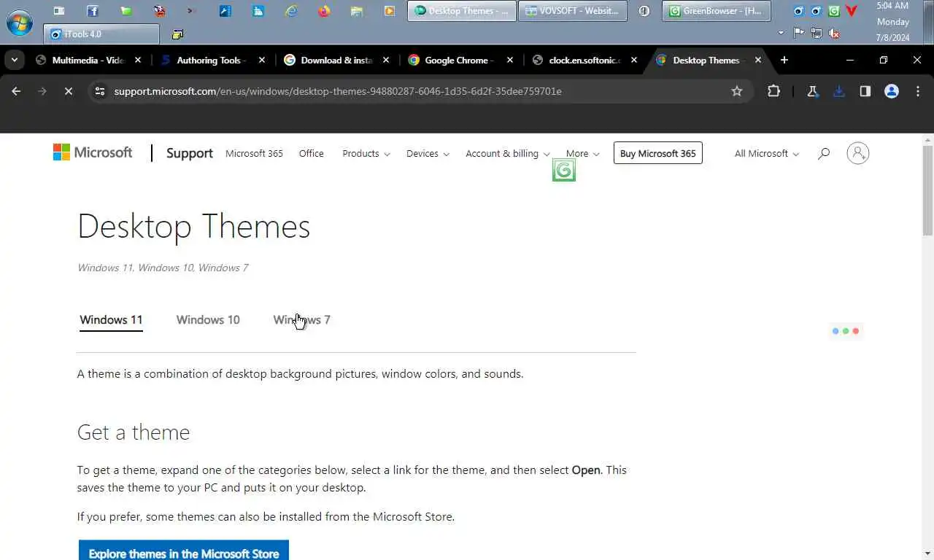Close the Multimedia - Video tab
The width and height of the screenshot is (934, 560).
click(138, 60)
